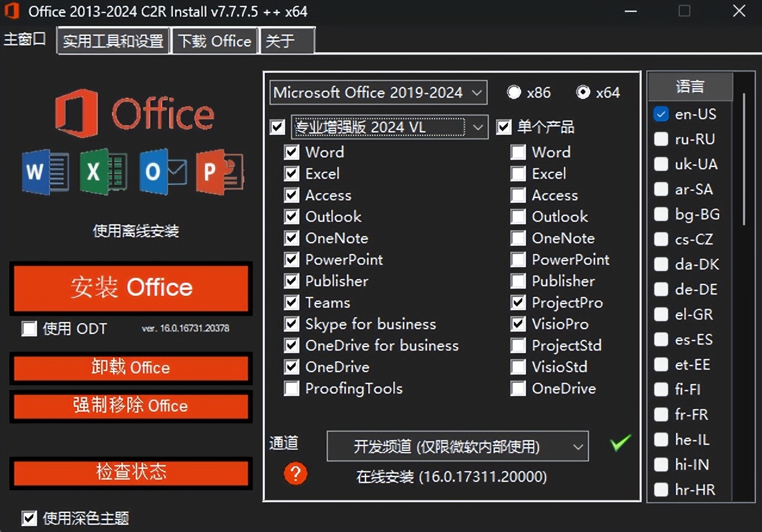Viewport: 762px width, 532px height.
Task: Click the 通道 label
Action: 284,443
